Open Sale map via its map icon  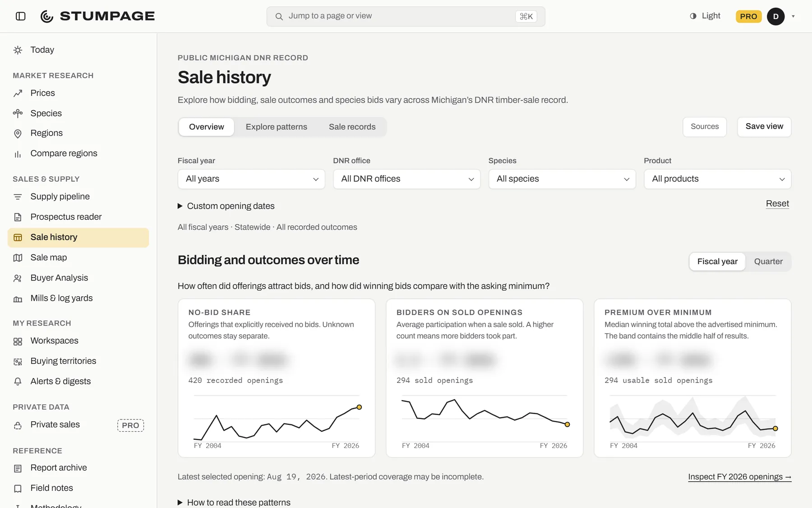tap(18, 258)
